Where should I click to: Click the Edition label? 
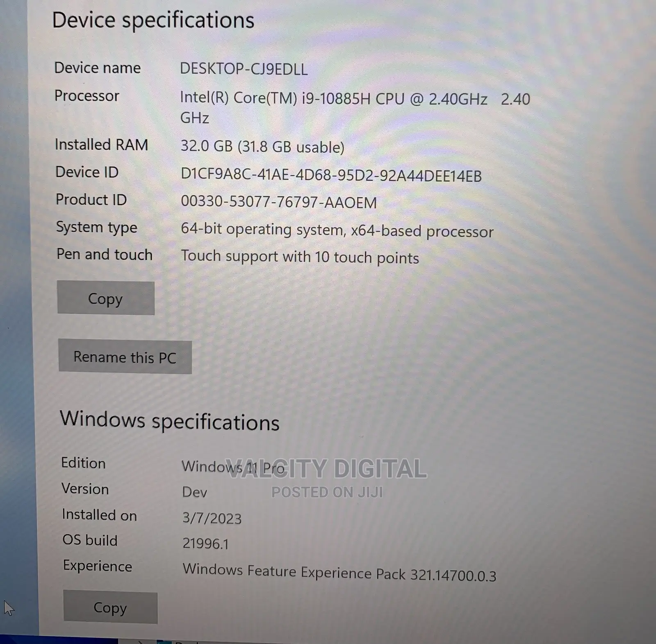pyautogui.click(x=84, y=463)
